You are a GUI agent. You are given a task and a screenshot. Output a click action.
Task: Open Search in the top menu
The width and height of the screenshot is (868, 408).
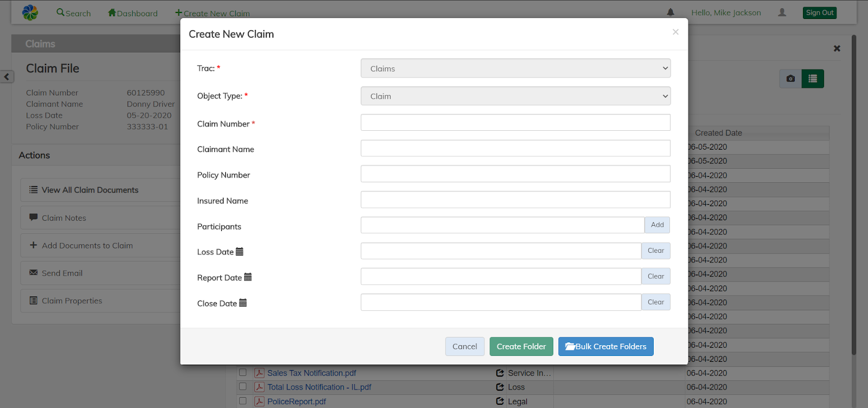[74, 13]
